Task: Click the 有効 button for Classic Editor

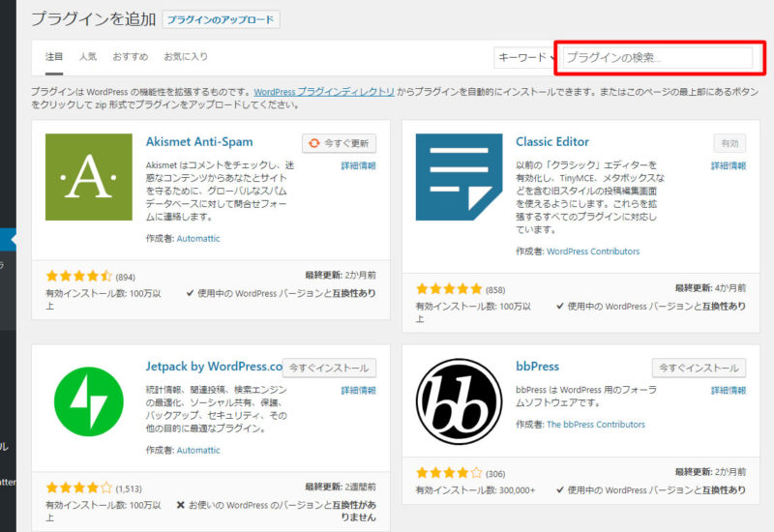Action: coord(729,143)
